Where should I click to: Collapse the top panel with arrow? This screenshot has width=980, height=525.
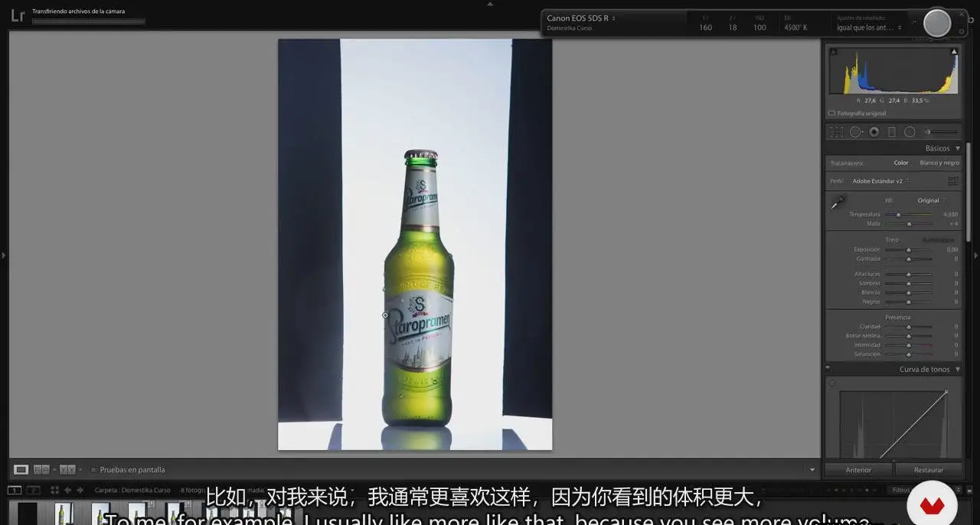(490, 3)
